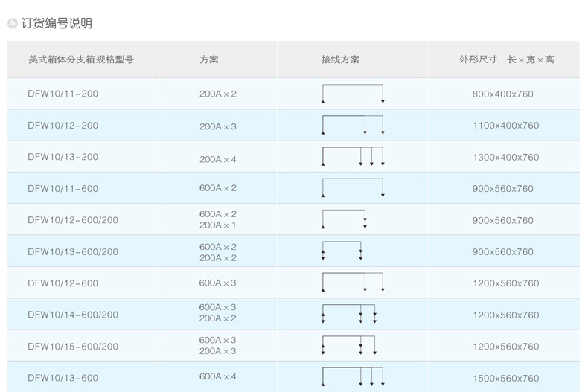
Task: Select 900x560x760 in DFW10/13-600/200 row
Action: [x=503, y=252]
